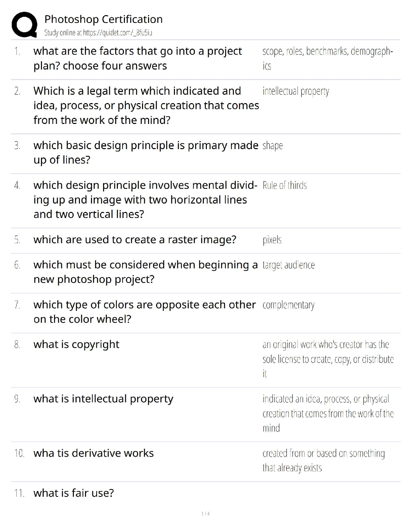Viewport: 411px width, 532px height.
Task: Click the "target audience" answer
Action: [288, 265]
